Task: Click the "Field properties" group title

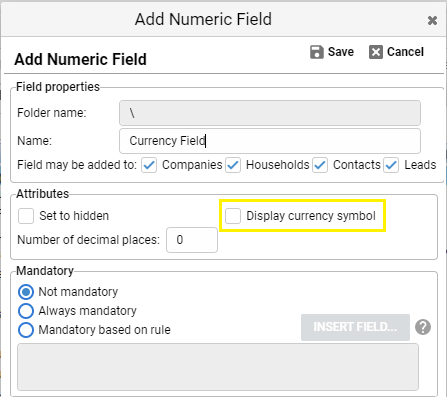Action: [58, 87]
